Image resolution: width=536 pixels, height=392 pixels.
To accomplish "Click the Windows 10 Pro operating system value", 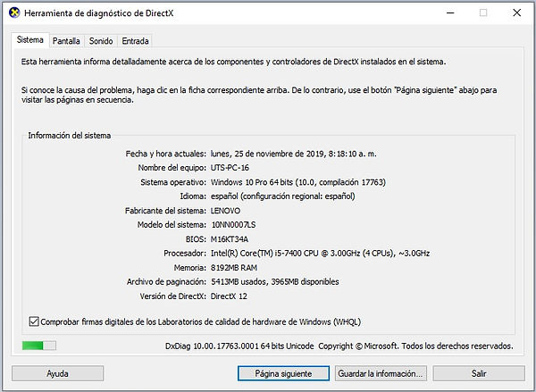I will point(298,182).
